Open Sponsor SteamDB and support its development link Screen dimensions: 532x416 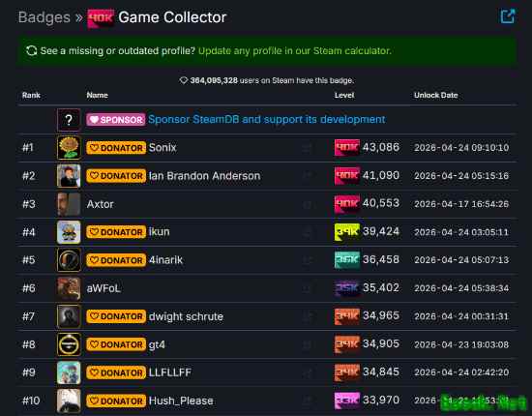(267, 119)
